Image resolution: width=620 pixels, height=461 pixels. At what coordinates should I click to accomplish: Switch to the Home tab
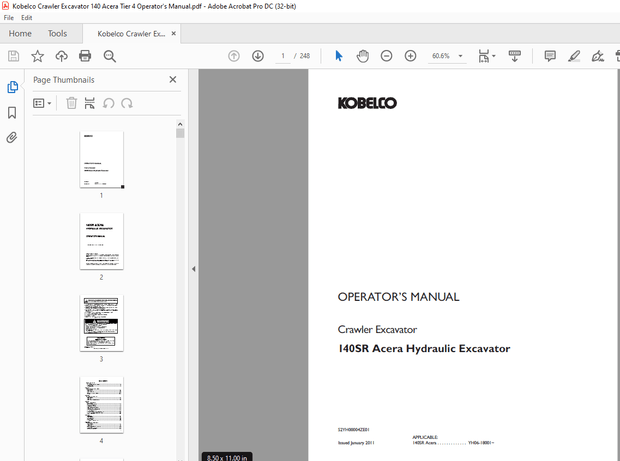(x=20, y=34)
